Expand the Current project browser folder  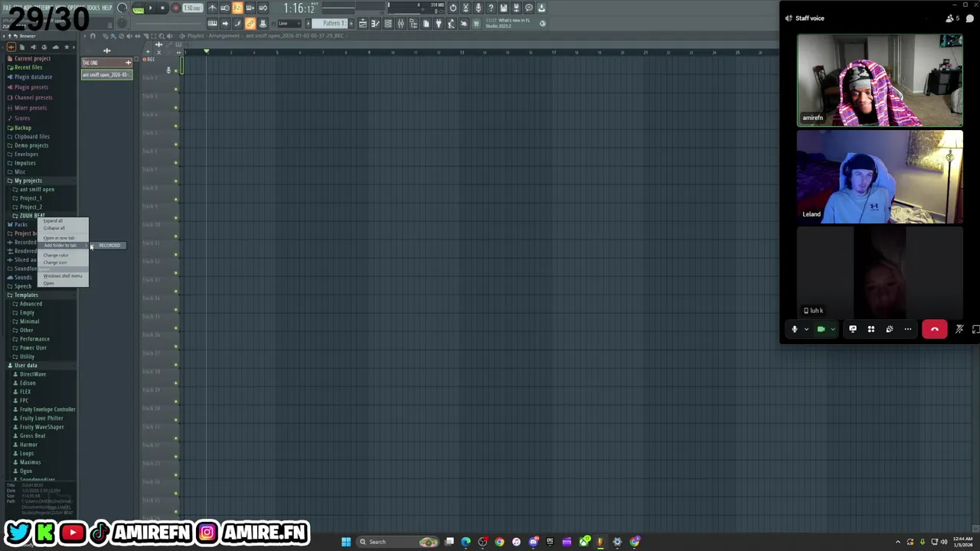click(x=32, y=59)
